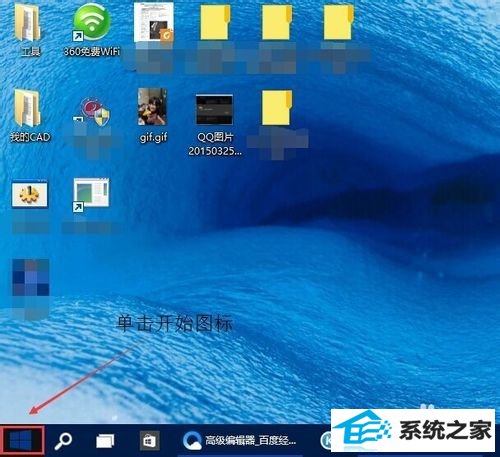Image resolution: width=500 pixels, height=457 pixels.
Task: Select the yellow folder beside QQ图片
Action: point(277,108)
